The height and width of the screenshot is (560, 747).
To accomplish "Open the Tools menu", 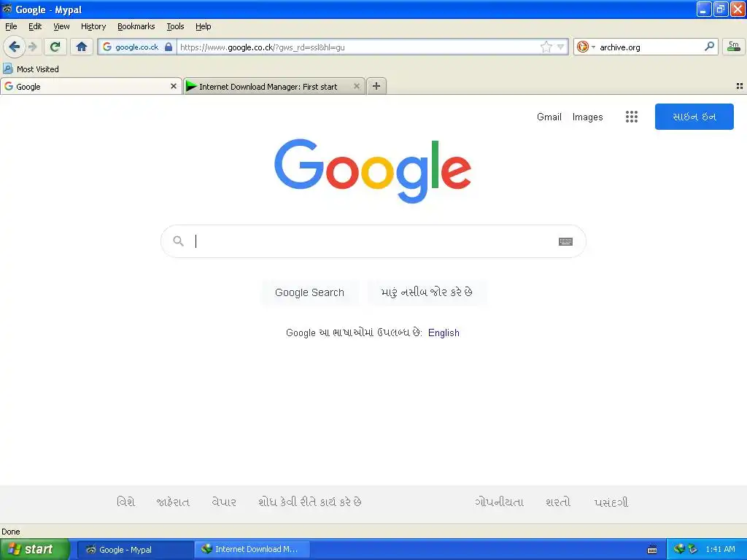I will pyautogui.click(x=175, y=26).
